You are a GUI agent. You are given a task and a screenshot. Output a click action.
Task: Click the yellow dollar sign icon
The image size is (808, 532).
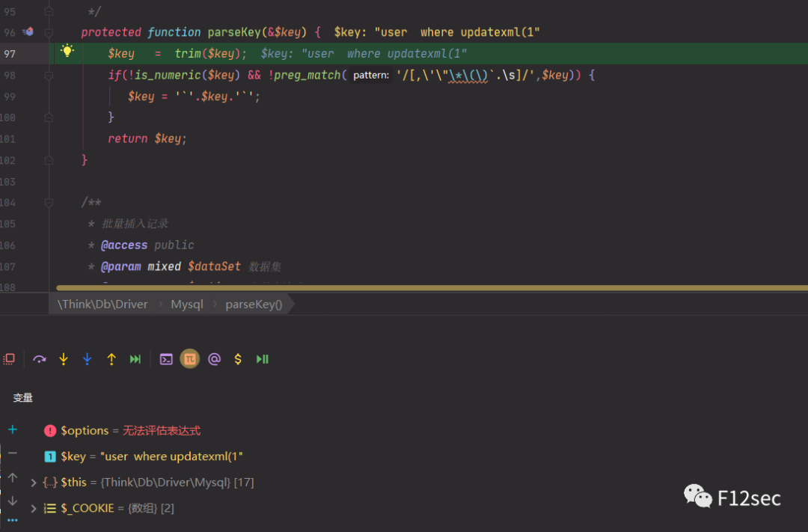(238, 359)
